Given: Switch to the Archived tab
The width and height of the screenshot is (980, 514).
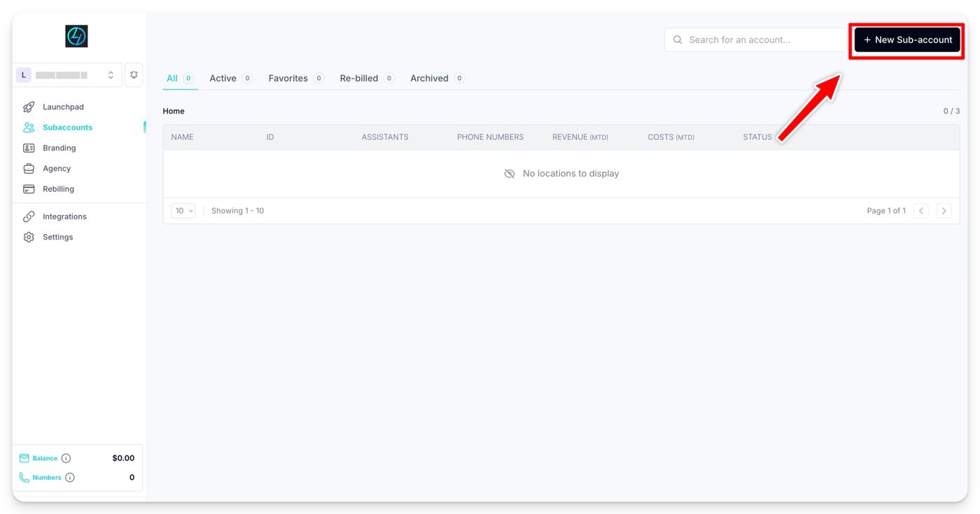Looking at the screenshot, I should (437, 78).
